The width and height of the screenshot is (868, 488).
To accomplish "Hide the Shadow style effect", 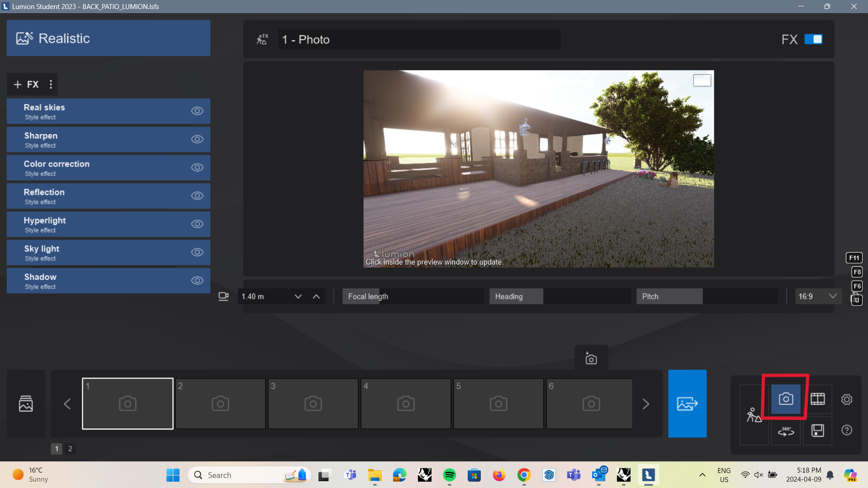I will [x=197, y=280].
